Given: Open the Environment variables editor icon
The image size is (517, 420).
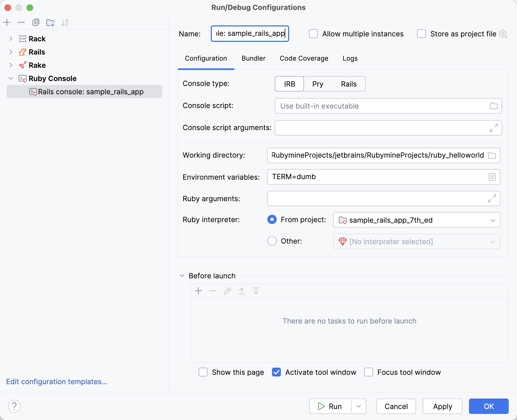Looking at the screenshot, I should pyautogui.click(x=492, y=177).
